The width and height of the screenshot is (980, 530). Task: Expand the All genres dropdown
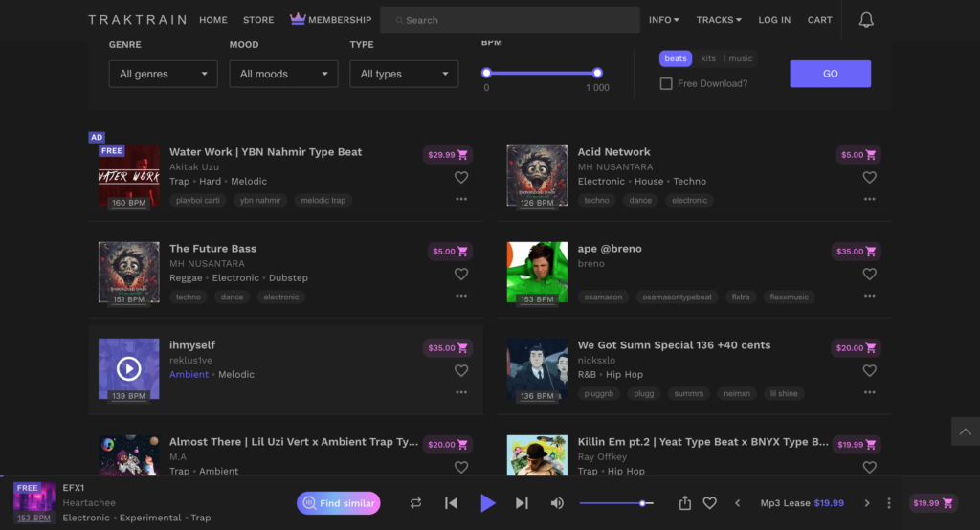[x=163, y=74]
